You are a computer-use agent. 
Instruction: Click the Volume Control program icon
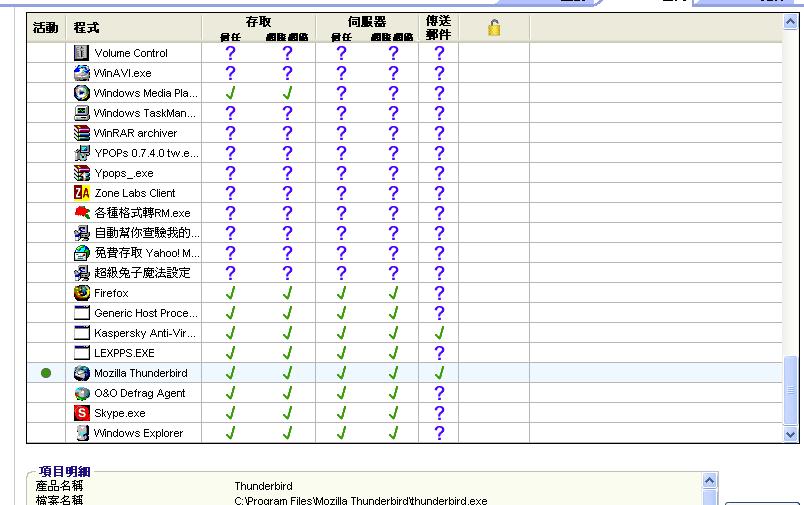tap(82, 53)
